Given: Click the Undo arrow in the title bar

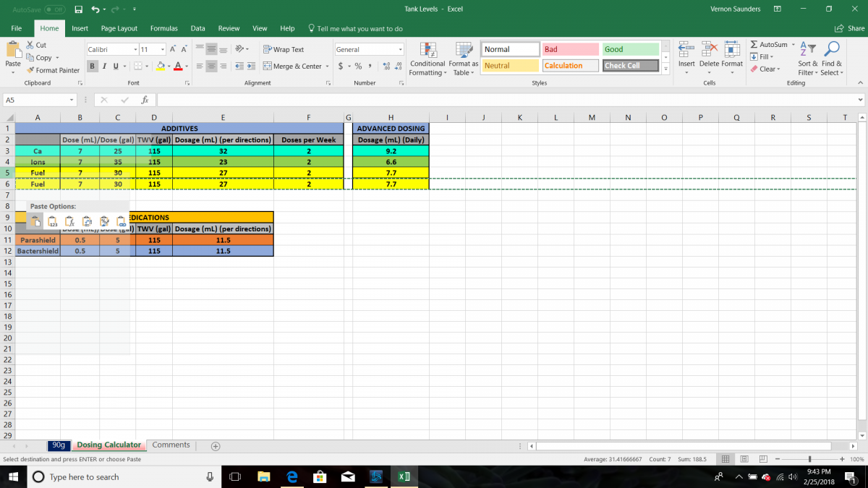Looking at the screenshot, I should (x=95, y=9).
